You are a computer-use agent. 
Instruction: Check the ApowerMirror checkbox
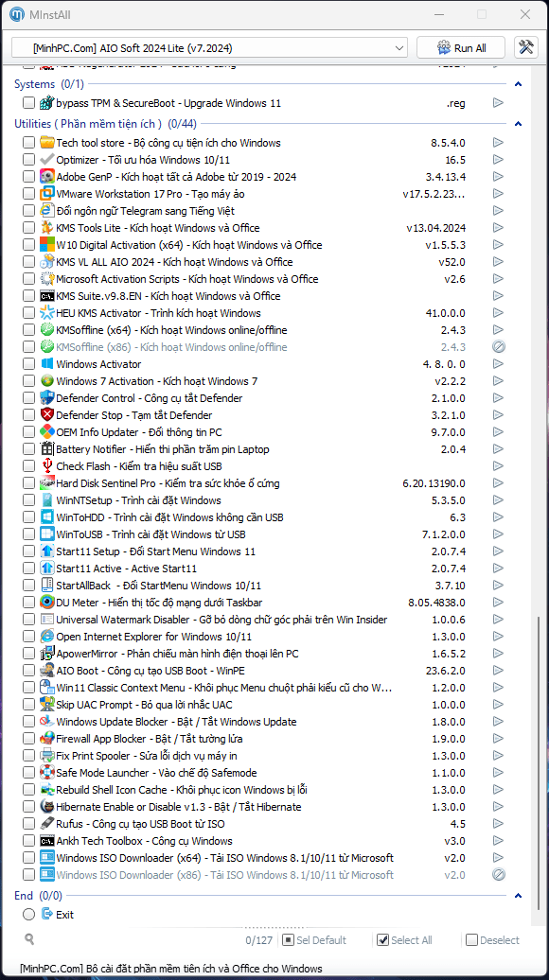28,654
